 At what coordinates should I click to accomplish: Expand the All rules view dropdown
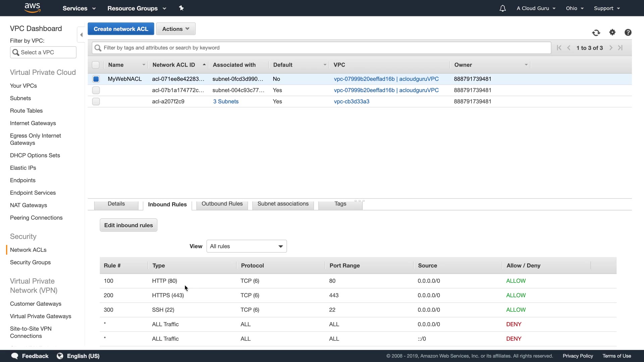click(247, 246)
